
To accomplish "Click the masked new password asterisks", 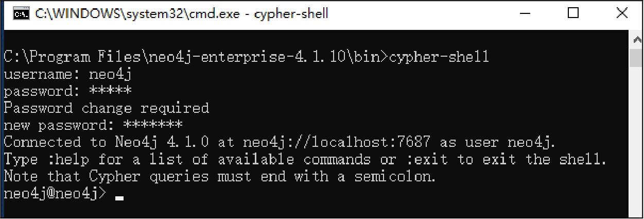I will click(153, 125).
